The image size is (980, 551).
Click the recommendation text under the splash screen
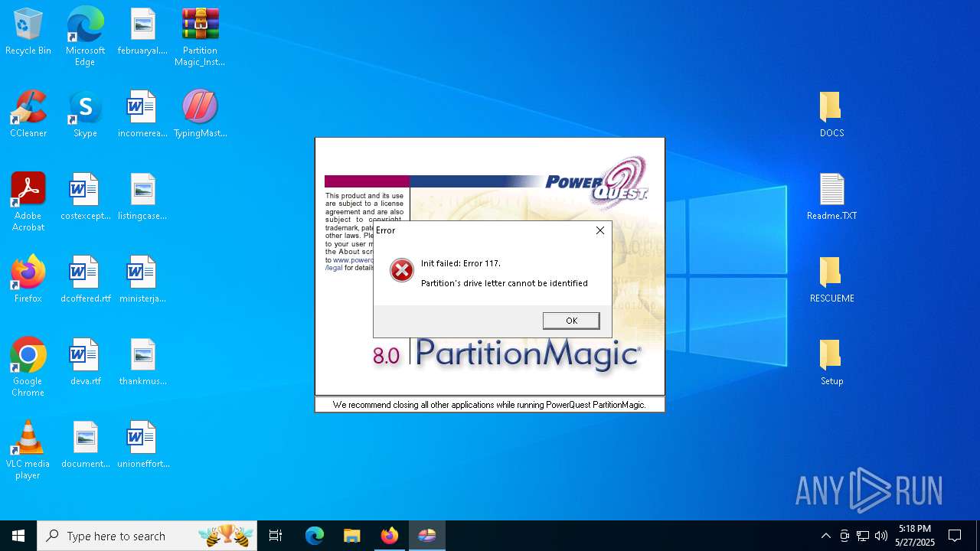pyautogui.click(x=489, y=405)
